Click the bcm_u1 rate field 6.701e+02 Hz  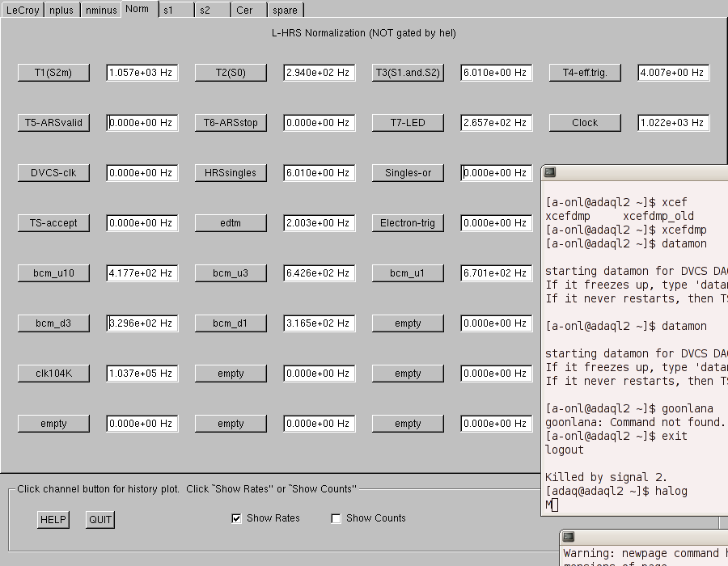(x=497, y=273)
